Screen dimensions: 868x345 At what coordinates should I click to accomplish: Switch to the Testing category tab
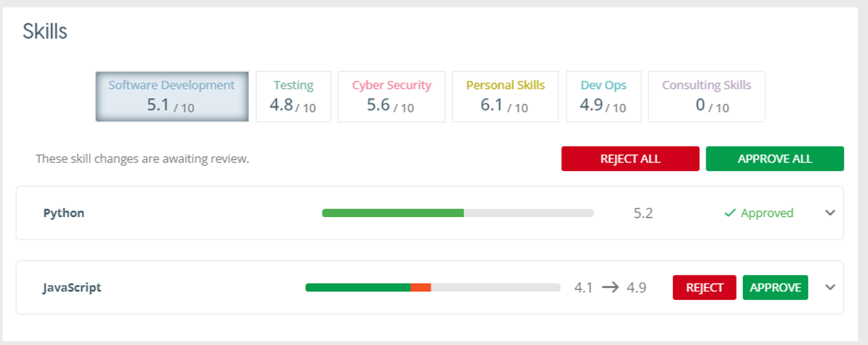(x=293, y=97)
